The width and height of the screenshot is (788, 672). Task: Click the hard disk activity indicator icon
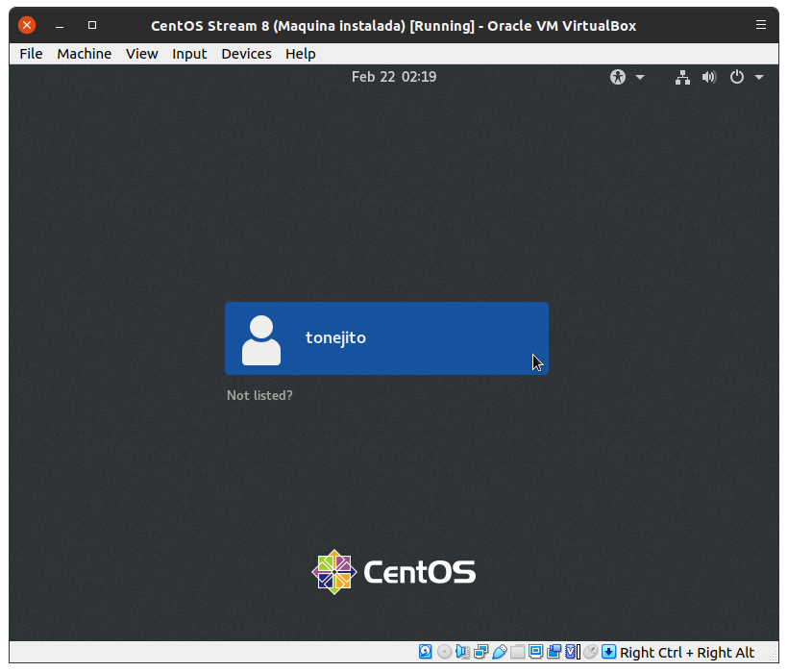pos(426,652)
